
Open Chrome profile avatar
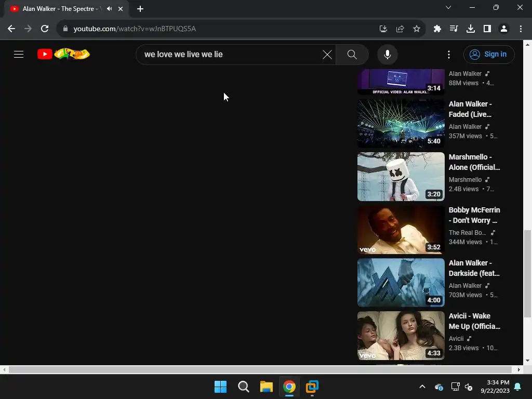(504, 29)
